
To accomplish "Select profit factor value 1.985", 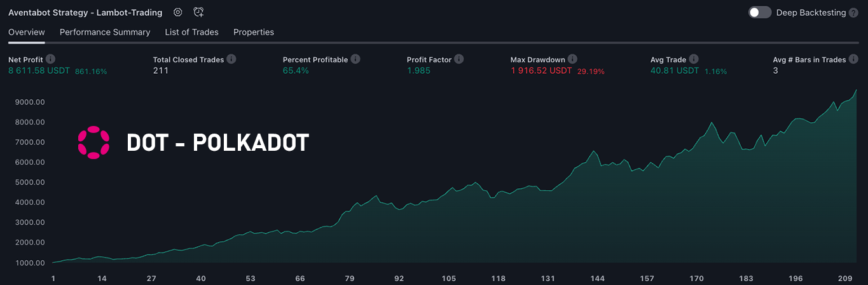I will coord(418,71).
